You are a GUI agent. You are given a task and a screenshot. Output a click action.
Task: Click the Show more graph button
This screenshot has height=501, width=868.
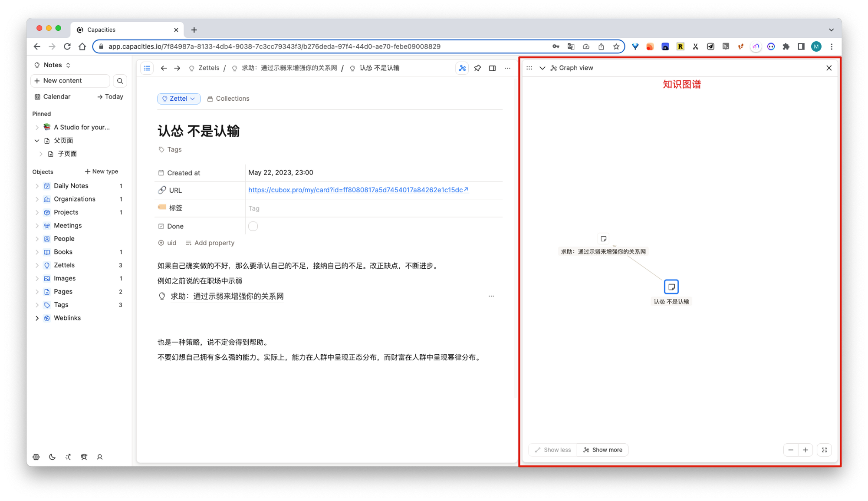602,450
